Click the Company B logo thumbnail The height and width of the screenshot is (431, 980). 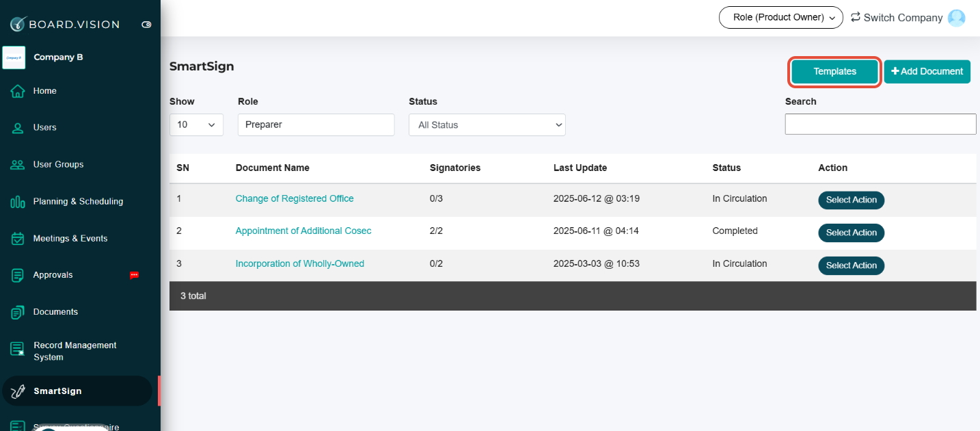pos(14,57)
